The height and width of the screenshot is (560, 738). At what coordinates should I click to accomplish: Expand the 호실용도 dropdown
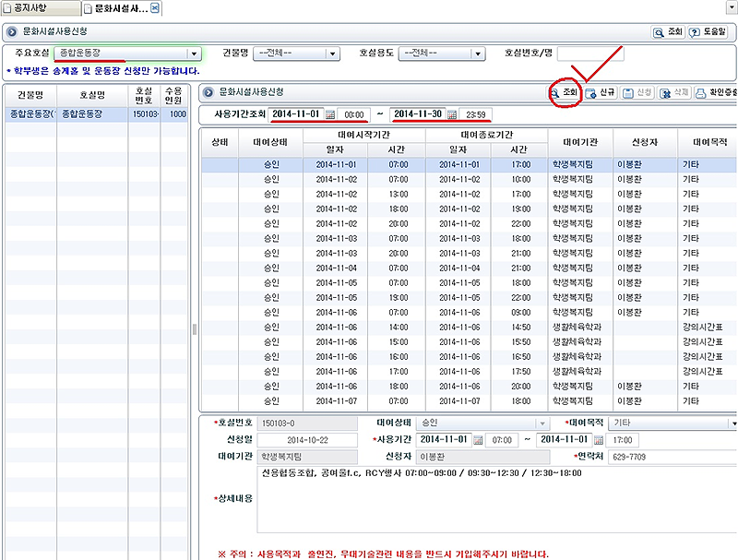pyautogui.click(x=477, y=54)
